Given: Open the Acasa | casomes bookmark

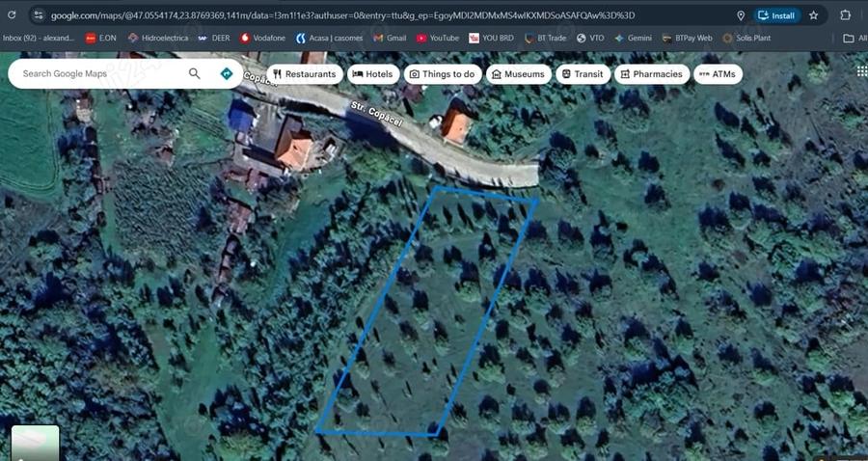Looking at the screenshot, I should coord(329,39).
